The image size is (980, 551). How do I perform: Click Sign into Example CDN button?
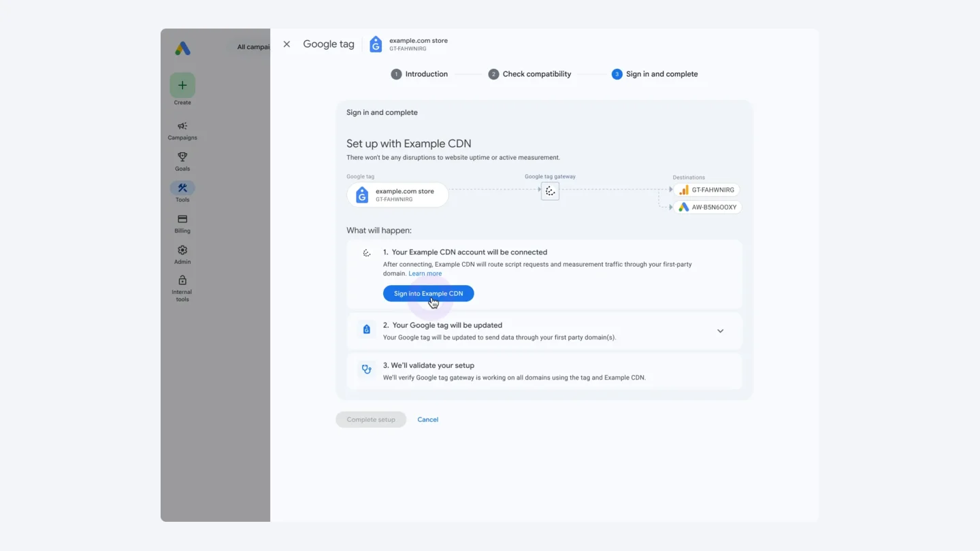[428, 294]
